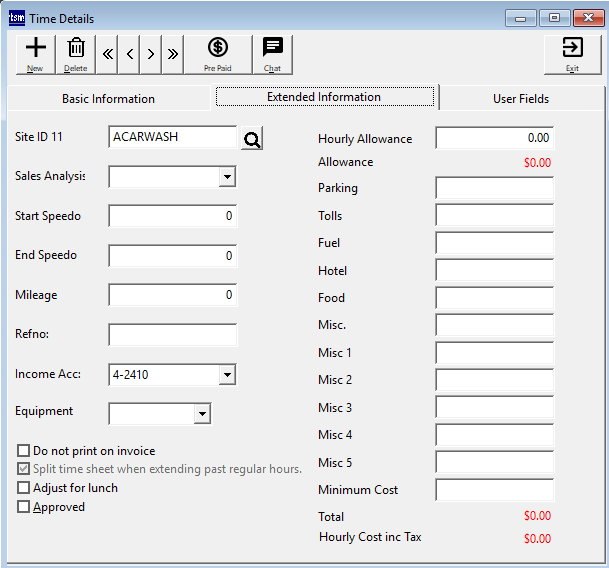
Task: Search Site ID with magnifier button
Action: [x=252, y=138]
